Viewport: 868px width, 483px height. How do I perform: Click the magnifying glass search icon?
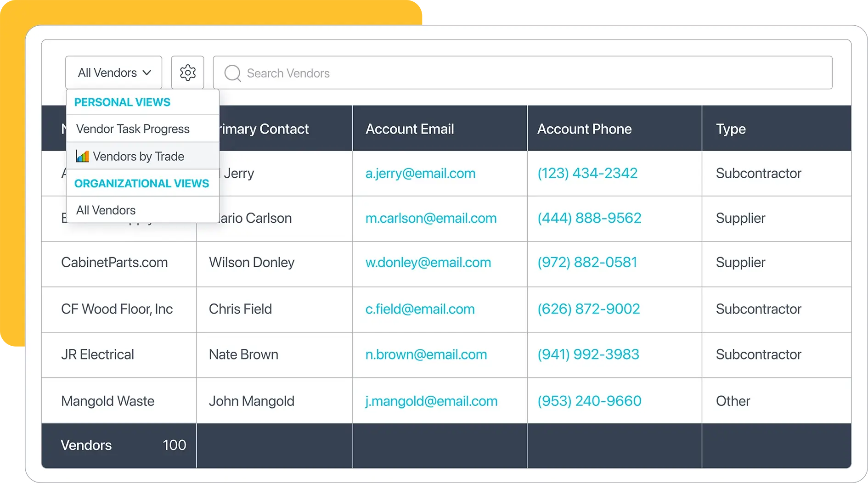(232, 73)
